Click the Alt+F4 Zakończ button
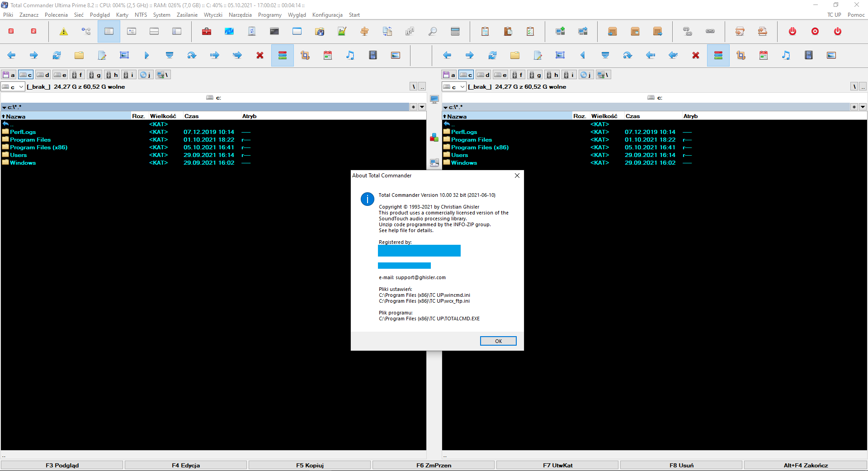This screenshot has width=868, height=471. (806, 465)
